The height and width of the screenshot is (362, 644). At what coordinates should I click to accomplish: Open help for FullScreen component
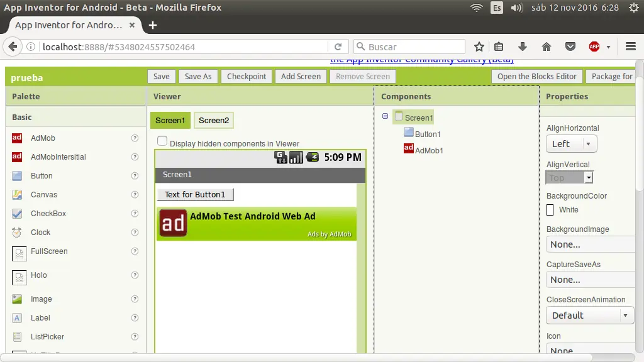tap(135, 251)
